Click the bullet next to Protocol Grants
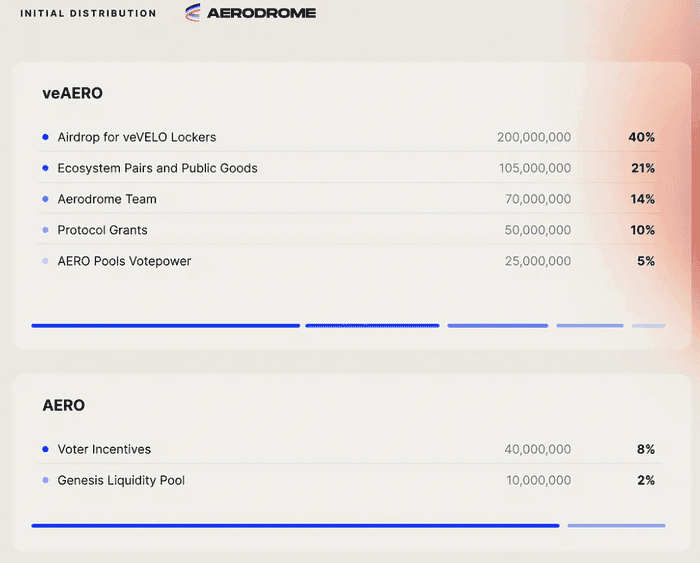The image size is (700, 563). coord(45,230)
